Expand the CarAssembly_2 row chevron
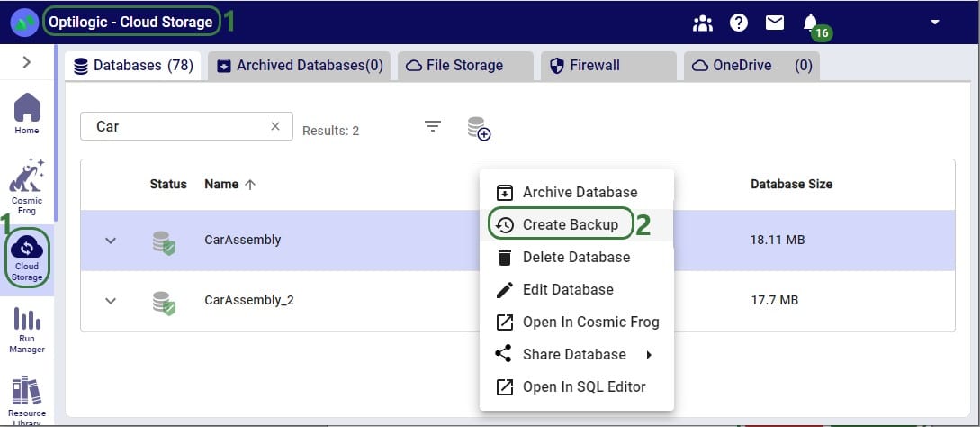980x427 pixels. point(111,301)
